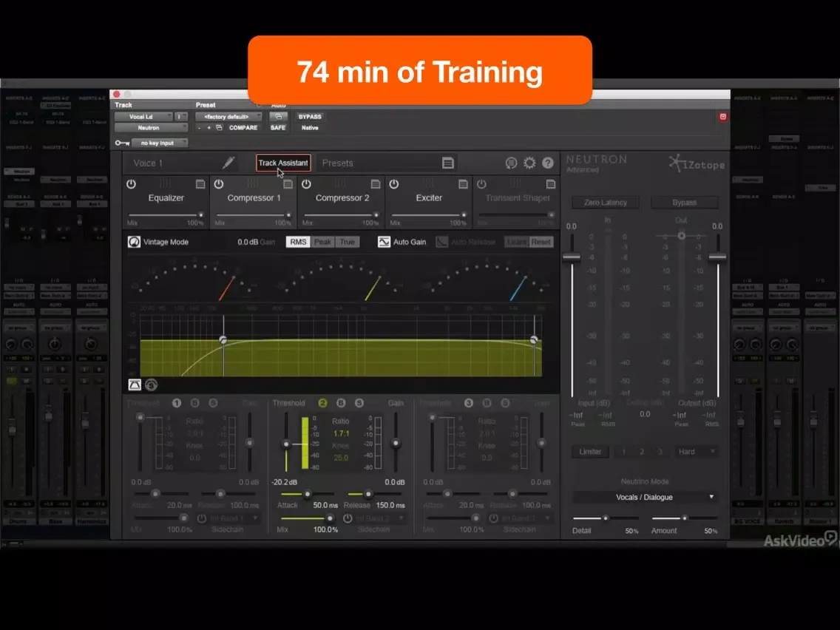
Task: Click the Voice 1 name field
Action: 174,163
